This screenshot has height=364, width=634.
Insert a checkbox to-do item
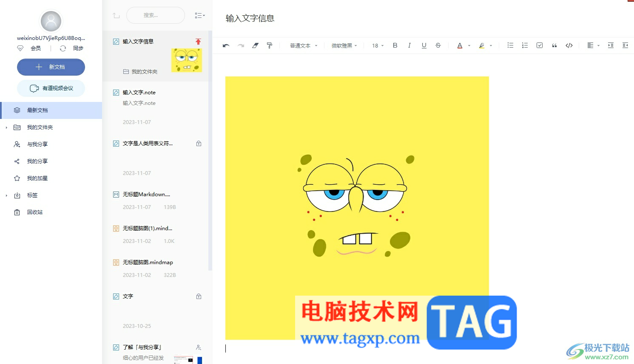point(540,45)
